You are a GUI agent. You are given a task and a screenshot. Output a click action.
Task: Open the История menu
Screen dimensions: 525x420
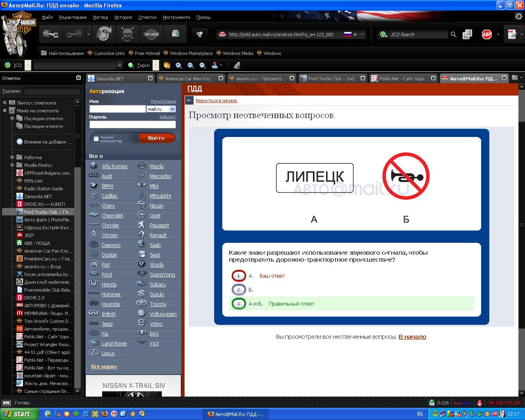[123, 17]
